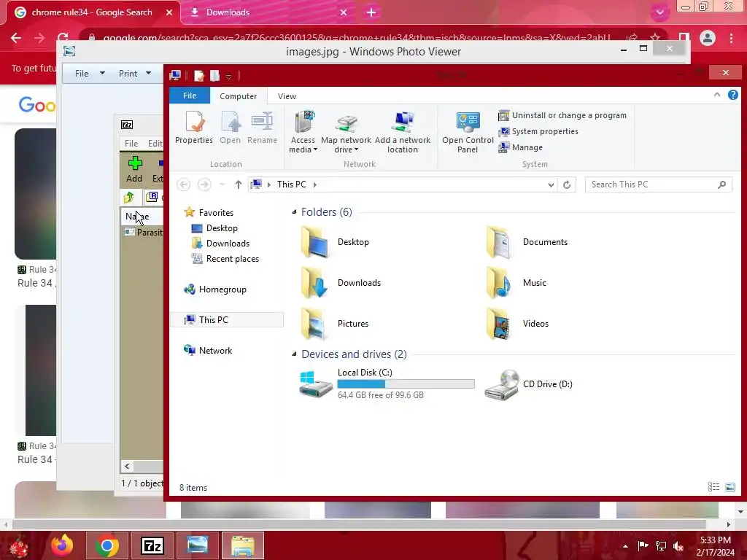Collapse the ribbon with the chevron
Viewport: 747px width, 560px height.
717,95
